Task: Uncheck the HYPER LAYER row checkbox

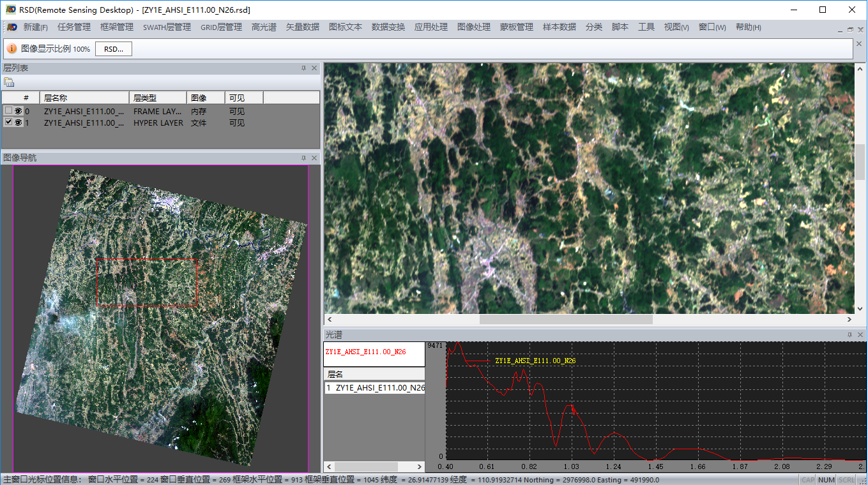Action: [8, 123]
